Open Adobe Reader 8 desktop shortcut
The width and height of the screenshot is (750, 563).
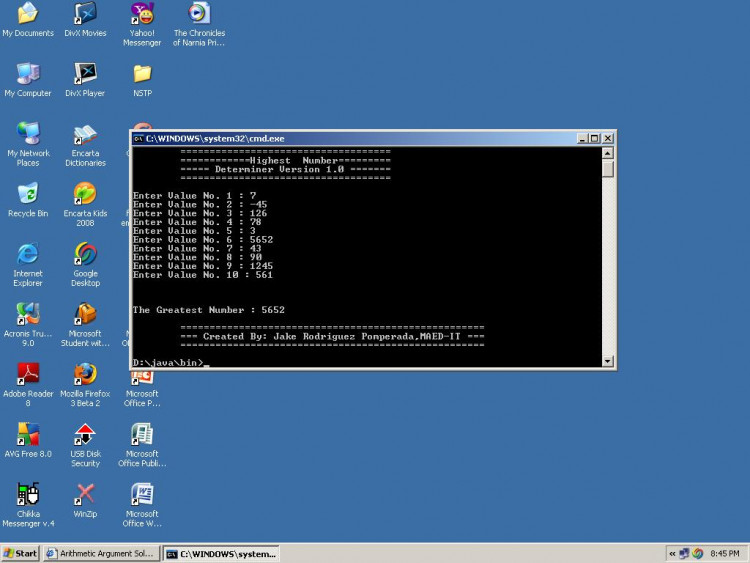(x=28, y=375)
